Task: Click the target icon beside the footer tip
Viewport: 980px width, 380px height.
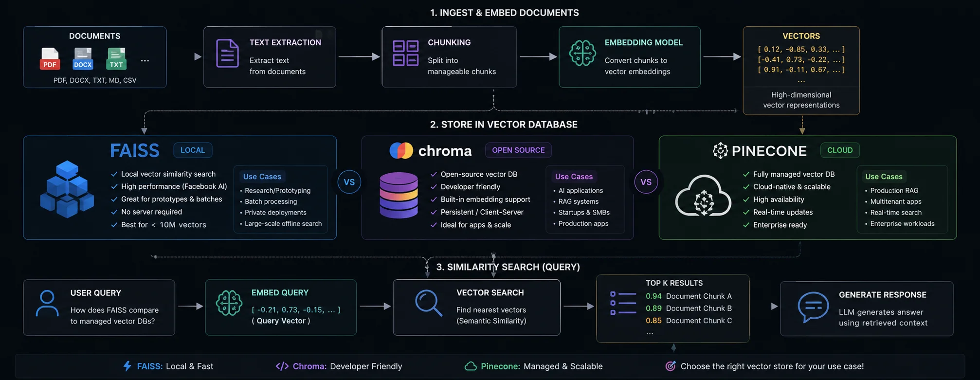Action: click(x=671, y=366)
